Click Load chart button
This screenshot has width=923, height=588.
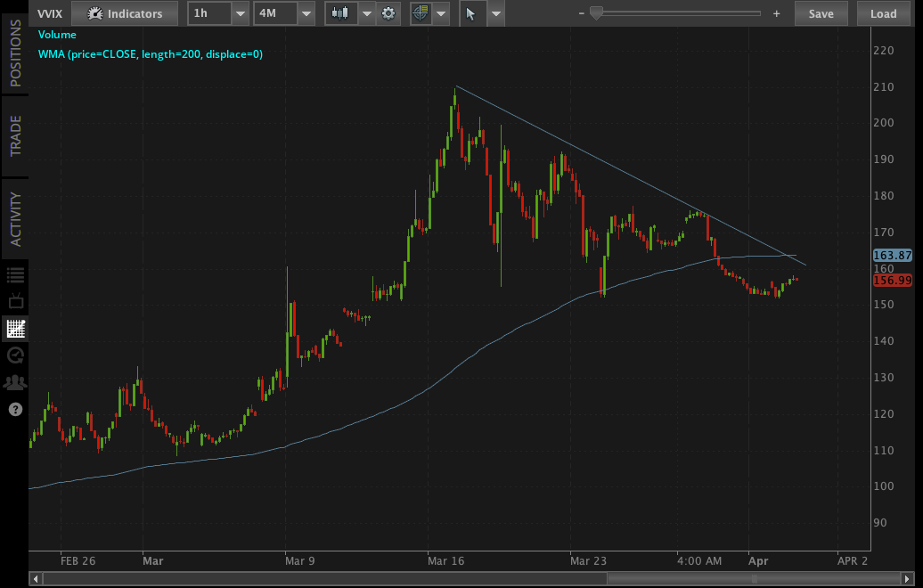pyautogui.click(x=884, y=13)
